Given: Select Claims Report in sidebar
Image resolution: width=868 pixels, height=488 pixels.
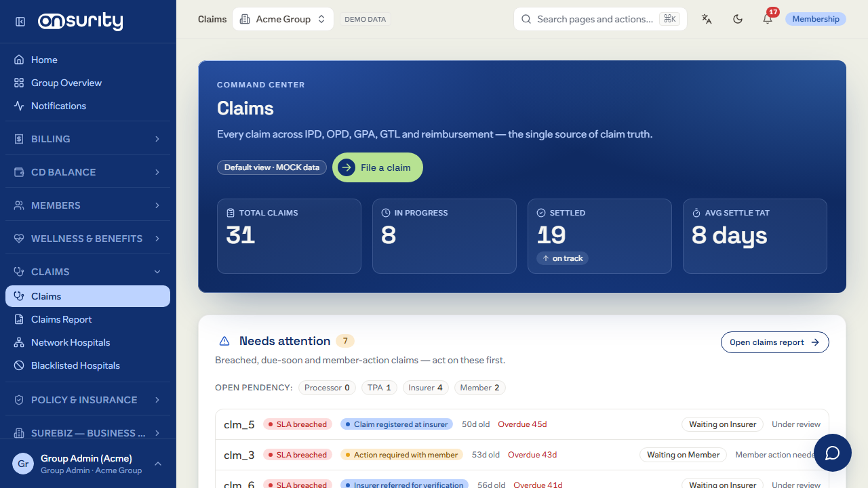Looking at the screenshot, I should coord(88,319).
